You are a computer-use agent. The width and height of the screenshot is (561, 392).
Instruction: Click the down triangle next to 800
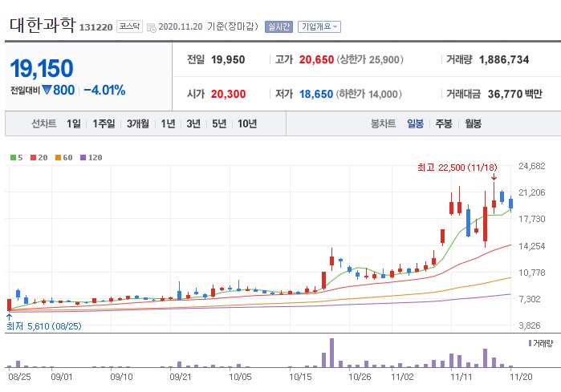tap(47, 90)
